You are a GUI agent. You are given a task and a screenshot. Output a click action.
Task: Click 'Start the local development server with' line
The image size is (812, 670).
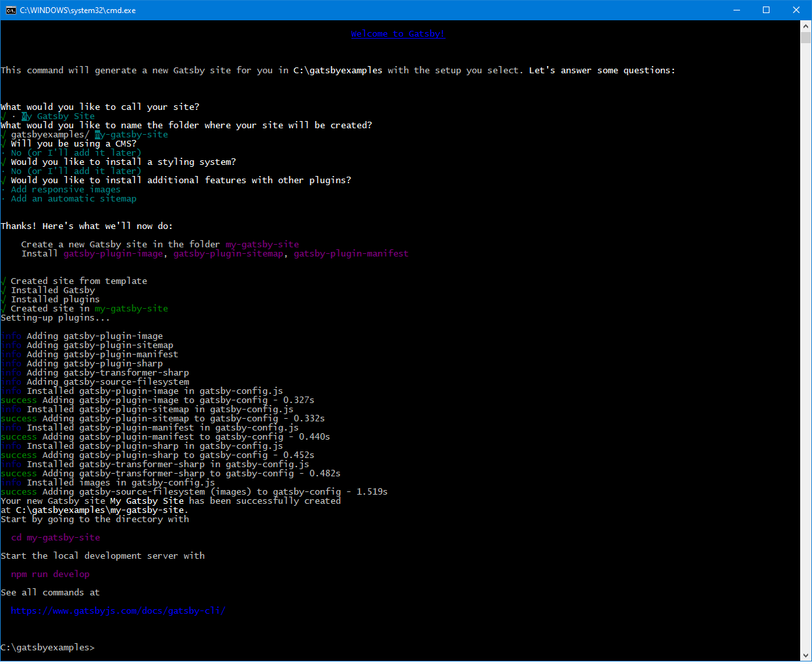click(103, 555)
